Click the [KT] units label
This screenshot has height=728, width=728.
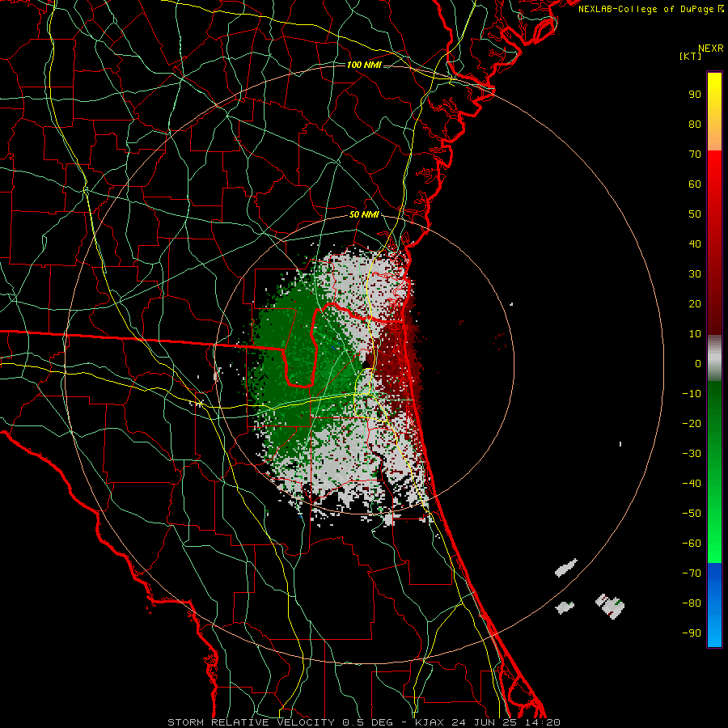point(691,56)
